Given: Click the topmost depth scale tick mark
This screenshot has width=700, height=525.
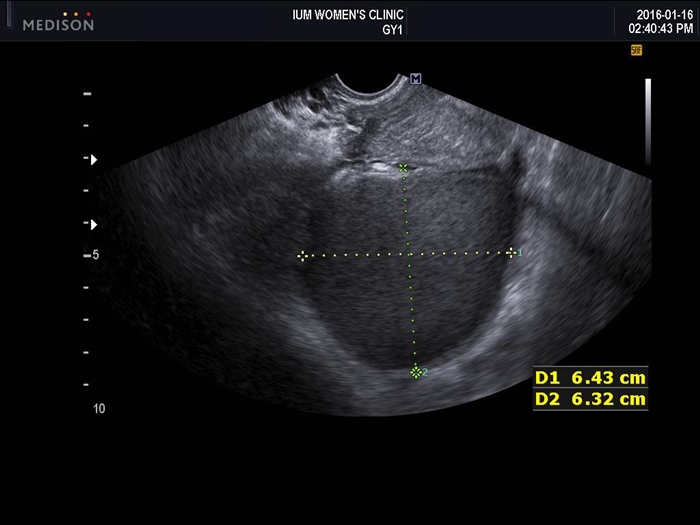Looking at the screenshot, I should point(88,94).
